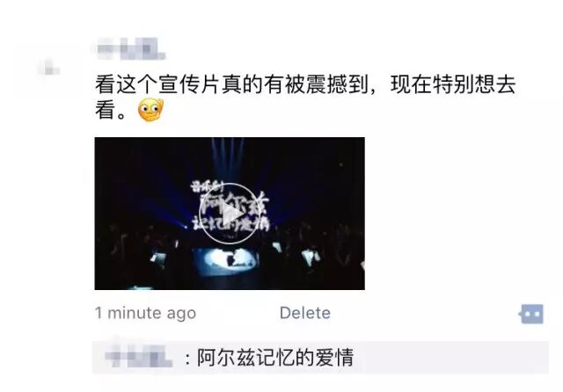Tap the 爱情 characters in the comment
Viewport: 563px width, 392px height.
click(334, 357)
